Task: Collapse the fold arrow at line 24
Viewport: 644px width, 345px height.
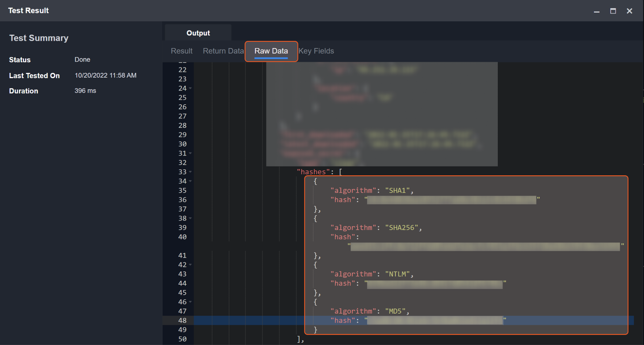Action: 191,88
